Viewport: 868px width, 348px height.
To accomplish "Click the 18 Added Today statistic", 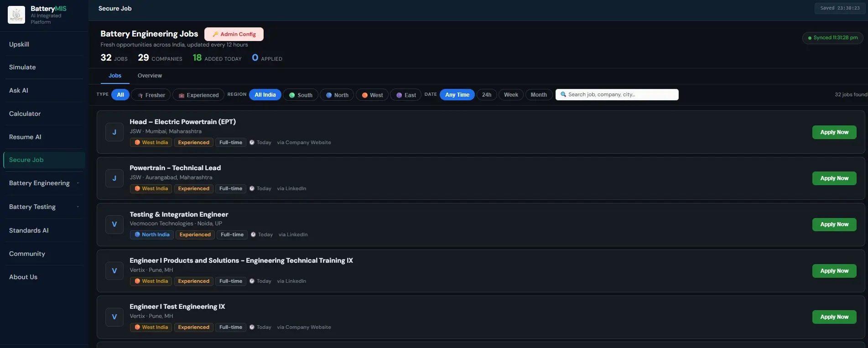I will [217, 58].
